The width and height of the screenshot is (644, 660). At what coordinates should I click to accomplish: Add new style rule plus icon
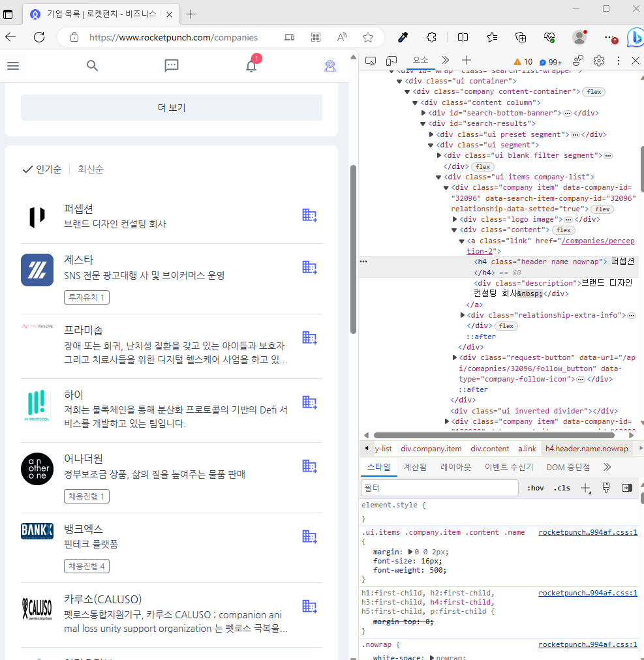(585, 488)
